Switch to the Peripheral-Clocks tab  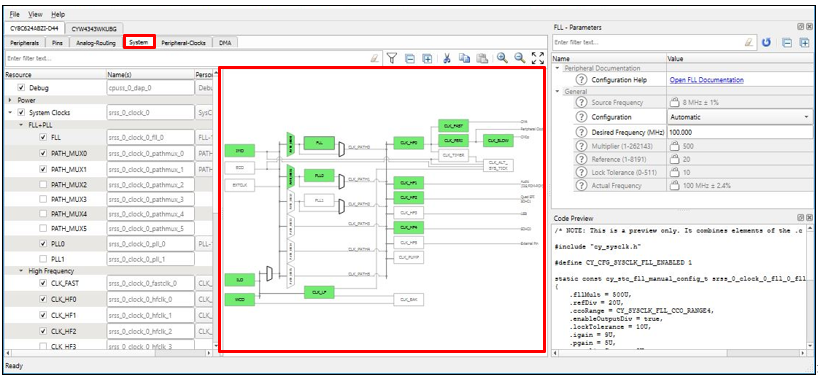[183, 43]
